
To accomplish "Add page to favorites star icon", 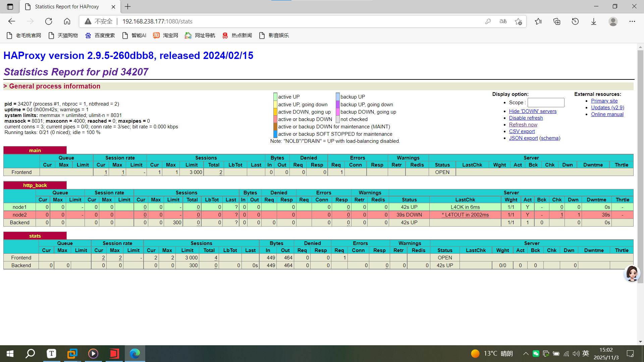I will coord(518,21).
